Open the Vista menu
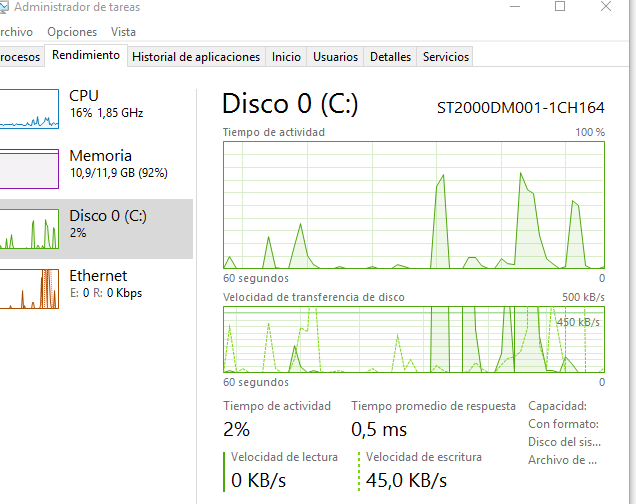The width and height of the screenshot is (636, 504). [x=123, y=32]
